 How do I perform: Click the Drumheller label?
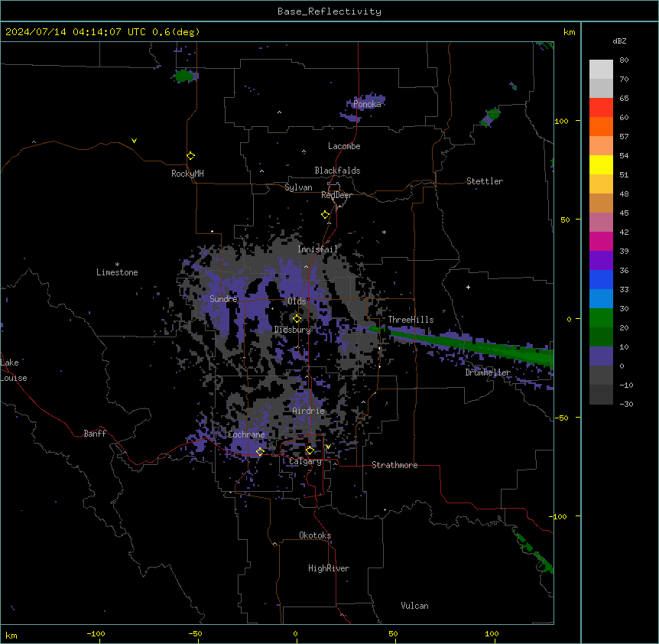coord(488,372)
